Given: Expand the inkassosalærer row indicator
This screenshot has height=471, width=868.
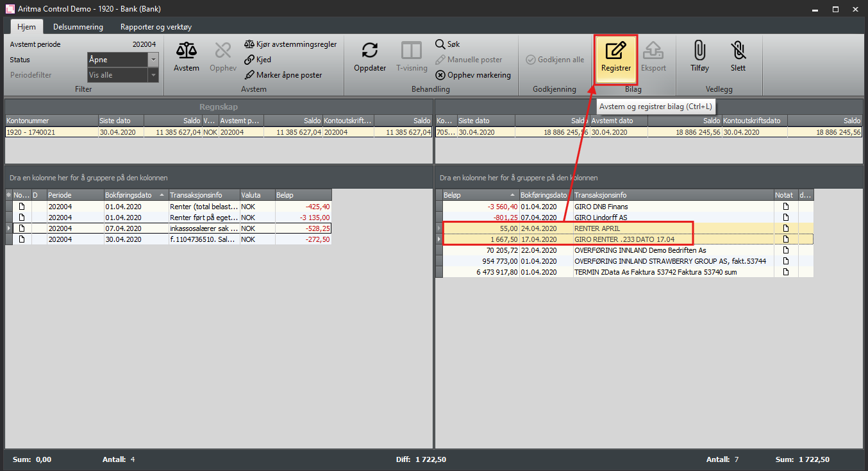Looking at the screenshot, I should point(8,228).
